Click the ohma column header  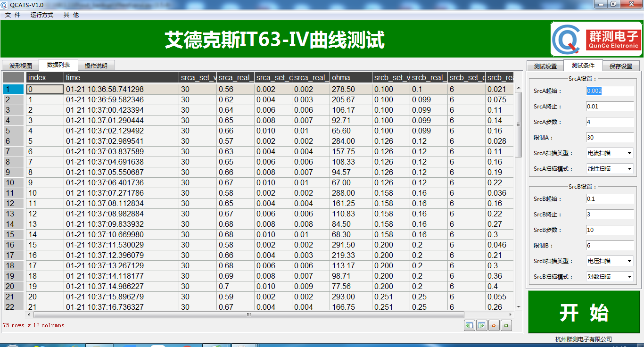point(351,78)
